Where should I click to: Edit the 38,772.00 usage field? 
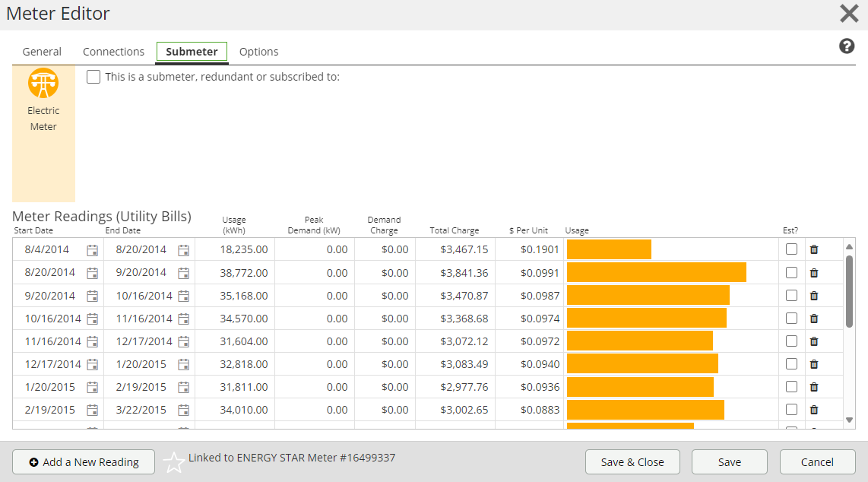[236, 272]
